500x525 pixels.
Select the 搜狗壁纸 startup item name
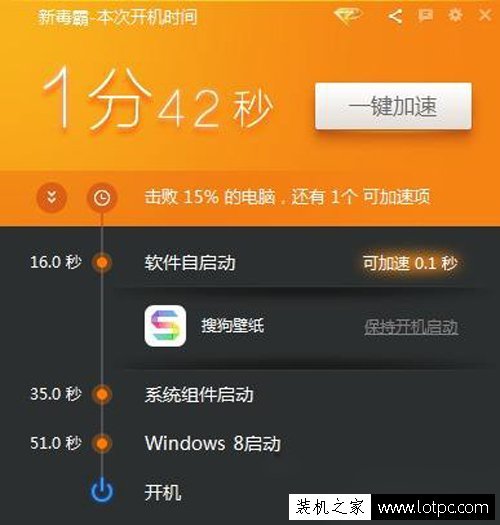[x=232, y=325]
